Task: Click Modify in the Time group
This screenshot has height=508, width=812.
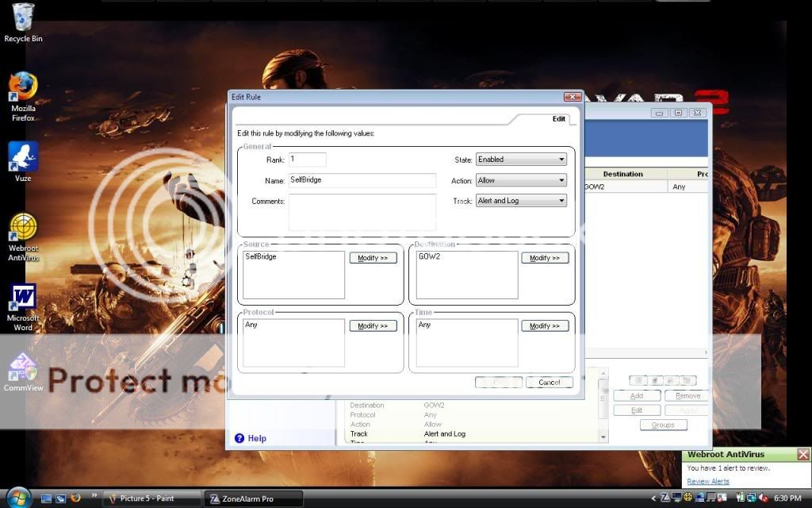Action: pos(545,325)
